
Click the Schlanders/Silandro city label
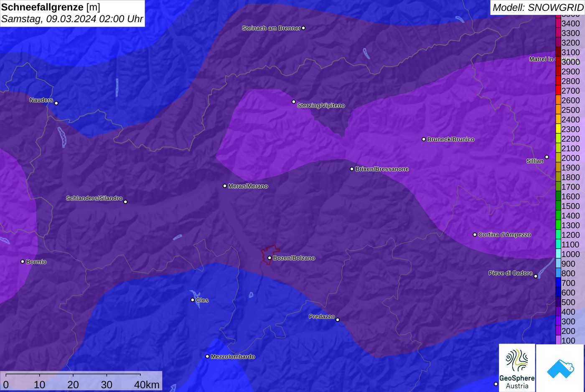coord(94,198)
